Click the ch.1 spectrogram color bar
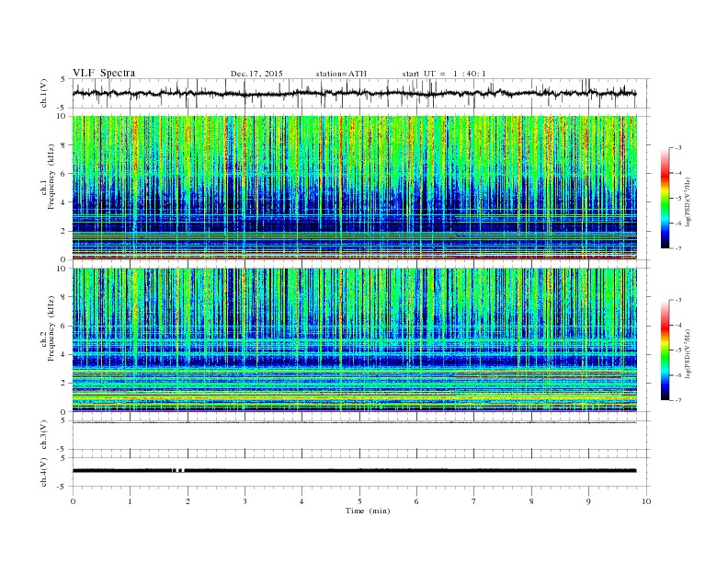 tap(665, 198)
